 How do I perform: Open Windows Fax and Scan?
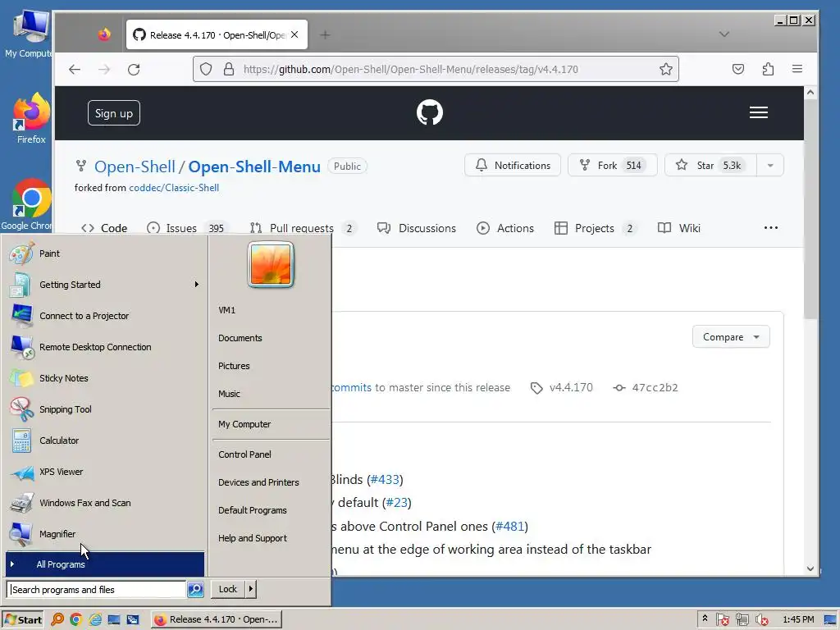pos(104,503)
